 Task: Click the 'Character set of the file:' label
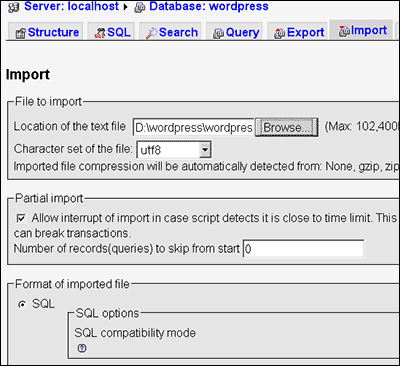(73, 149)
